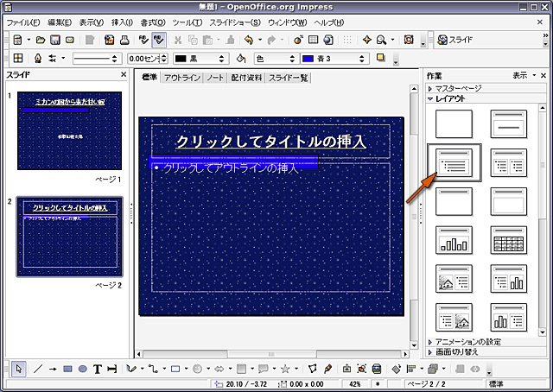Open the 表示 menu in task pane
Viewport: 553px width, 392px height.
[522, 75]
